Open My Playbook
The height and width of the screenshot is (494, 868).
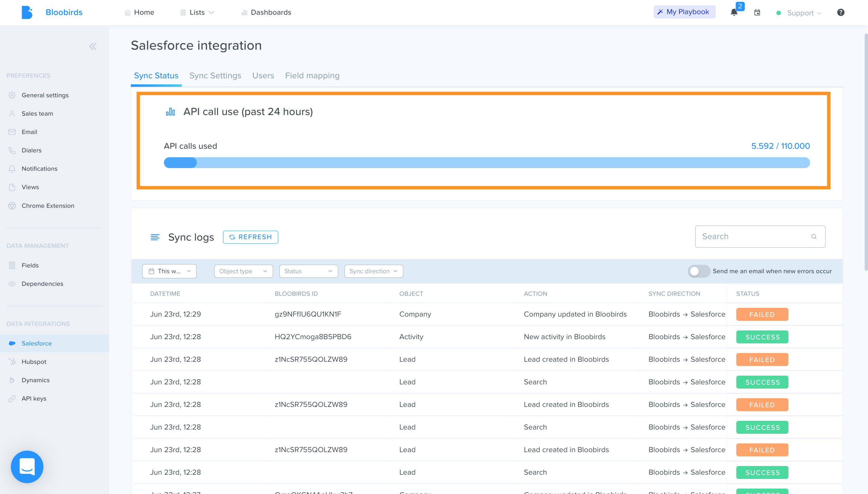point(684,12)
